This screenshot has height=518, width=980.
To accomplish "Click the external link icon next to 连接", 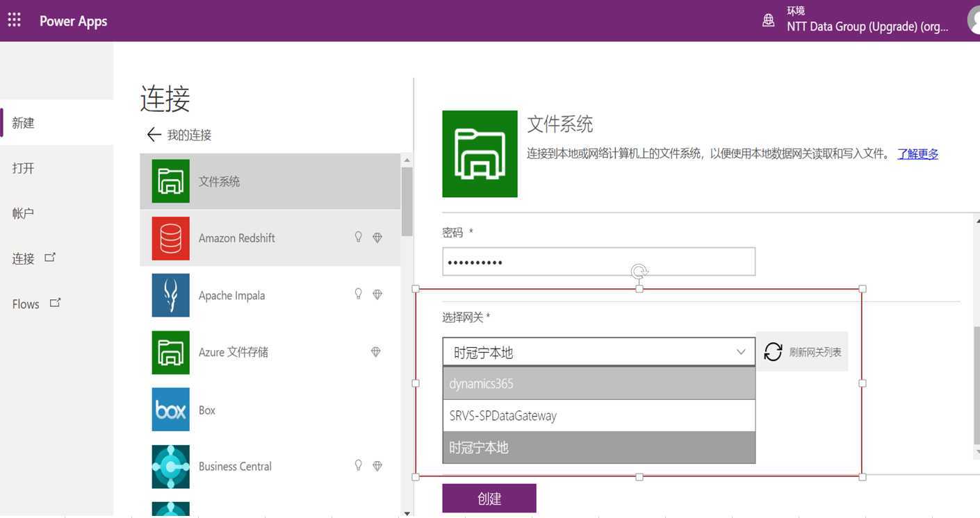I will 50,258.
